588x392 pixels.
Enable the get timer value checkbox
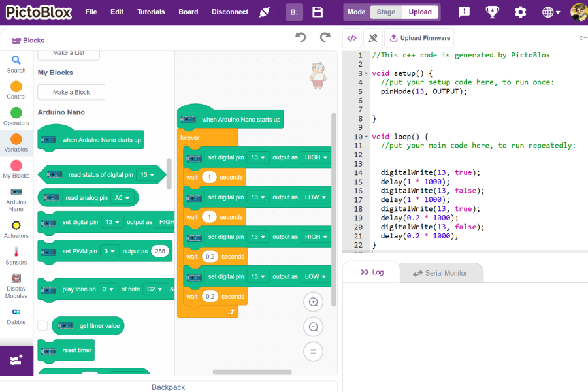pyautogui.click(x=42, y=325)
